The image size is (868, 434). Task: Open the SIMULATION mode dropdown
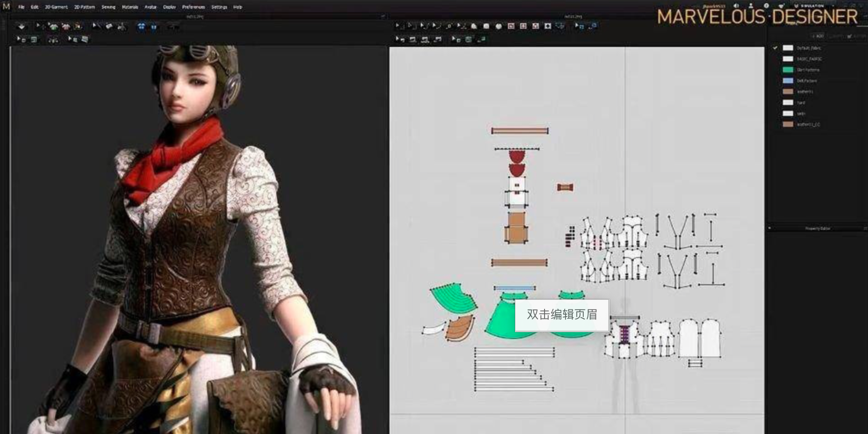pyautogui.click(x=814, y=5)
